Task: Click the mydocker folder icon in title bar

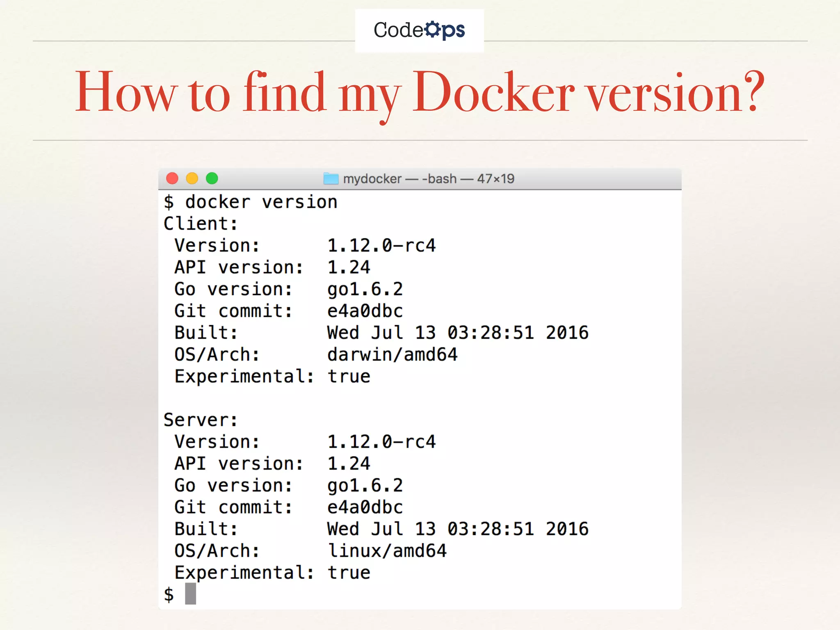Action: click(331, 179)
